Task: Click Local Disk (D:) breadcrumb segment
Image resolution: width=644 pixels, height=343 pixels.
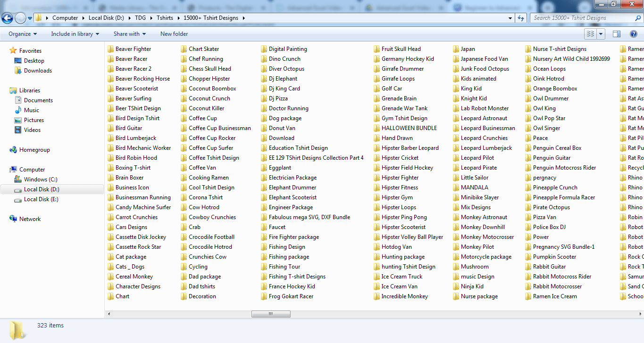Action: click(106, 18)
